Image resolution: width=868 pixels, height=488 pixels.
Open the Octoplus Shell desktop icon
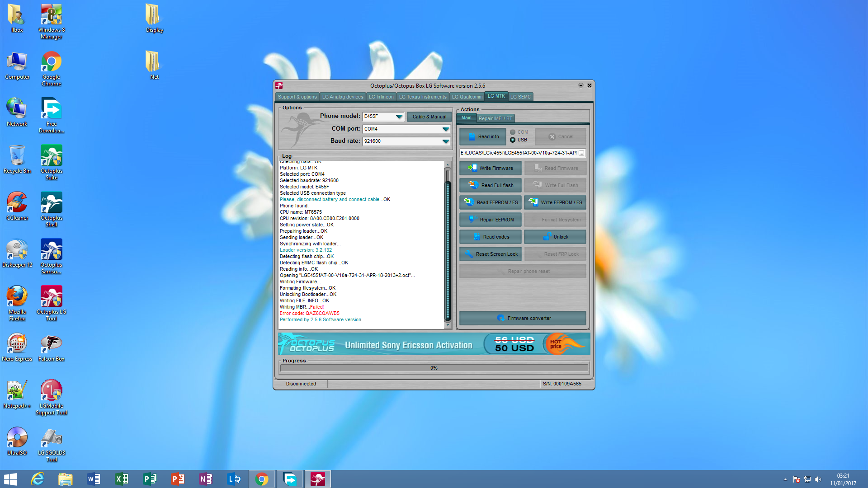pos(51,209)
